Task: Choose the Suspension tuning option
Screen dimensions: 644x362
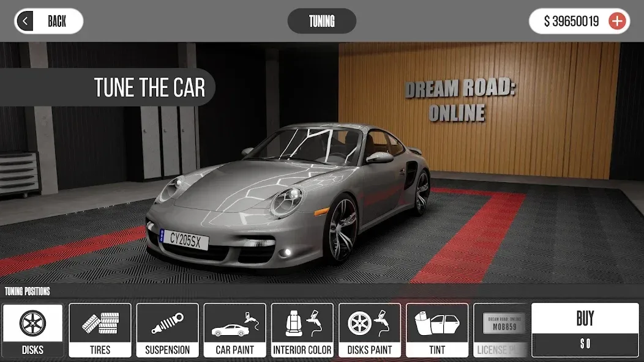Action: tap(168, 330)
